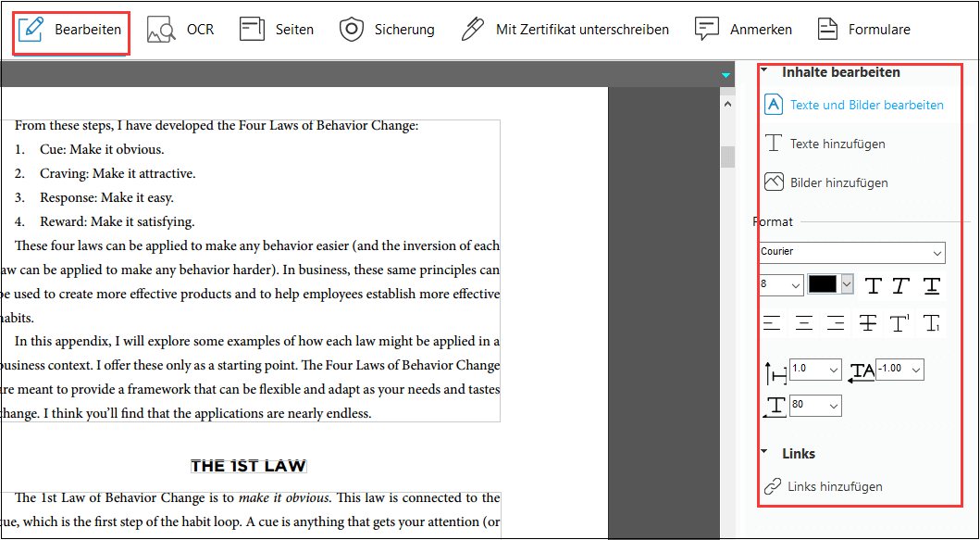Click the heading THE 1ST LAW
980x540 pixels.
click(249, 466)
